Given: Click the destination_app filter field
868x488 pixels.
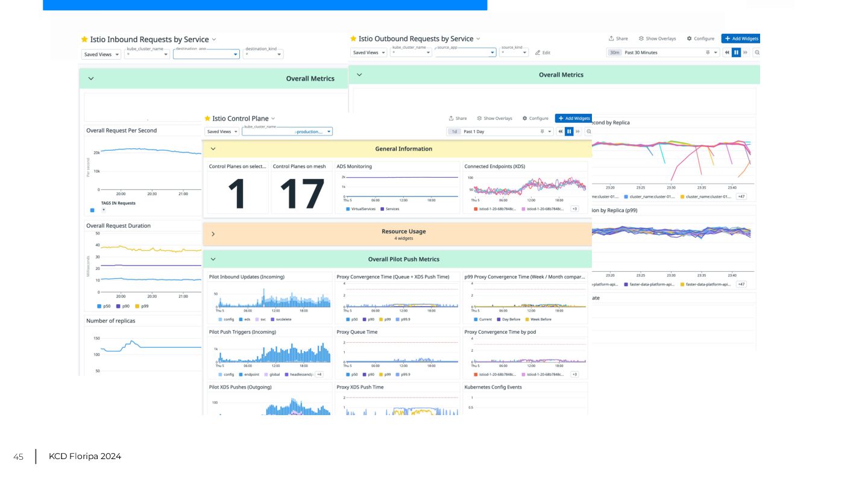Looking at the screenshot, I should [x=206, y=54].
